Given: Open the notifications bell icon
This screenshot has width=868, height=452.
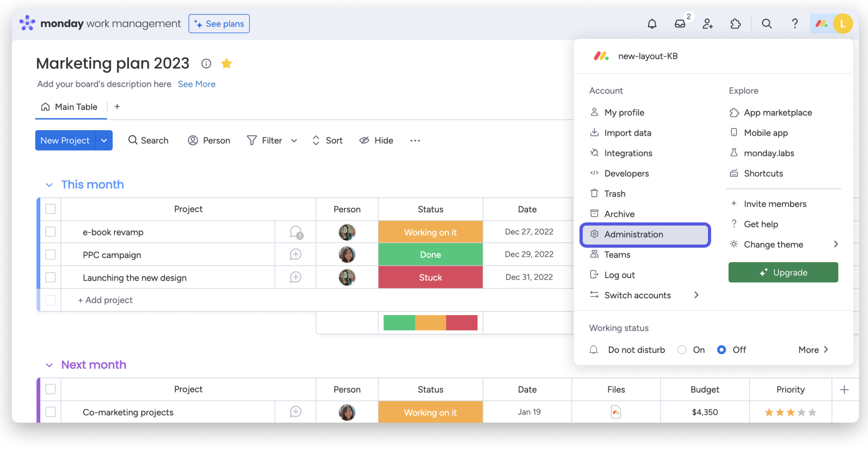Looking at the screenshot, I should (x=652, y=24).
